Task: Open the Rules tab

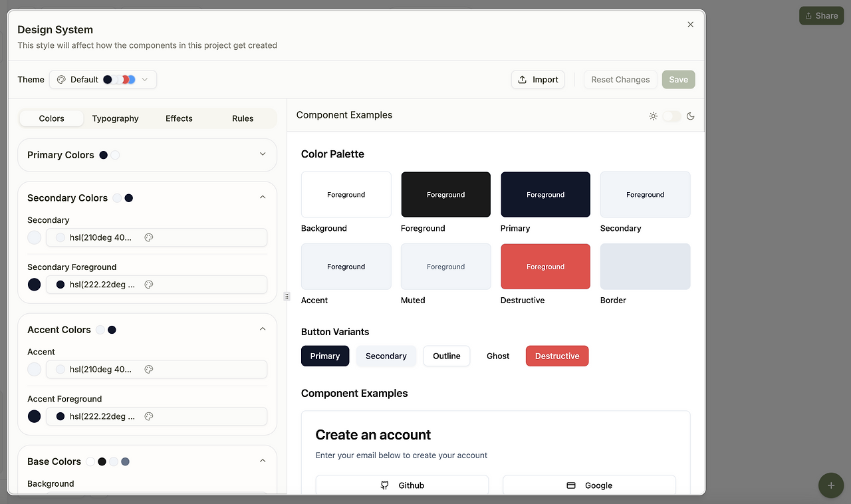Action: pyautogui.click(x=243, y=118)
